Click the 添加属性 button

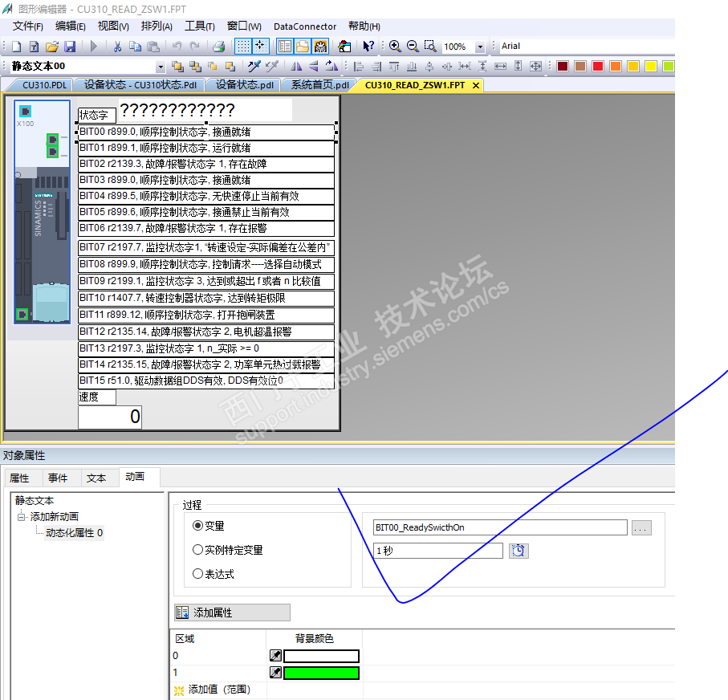click(232, 612)
